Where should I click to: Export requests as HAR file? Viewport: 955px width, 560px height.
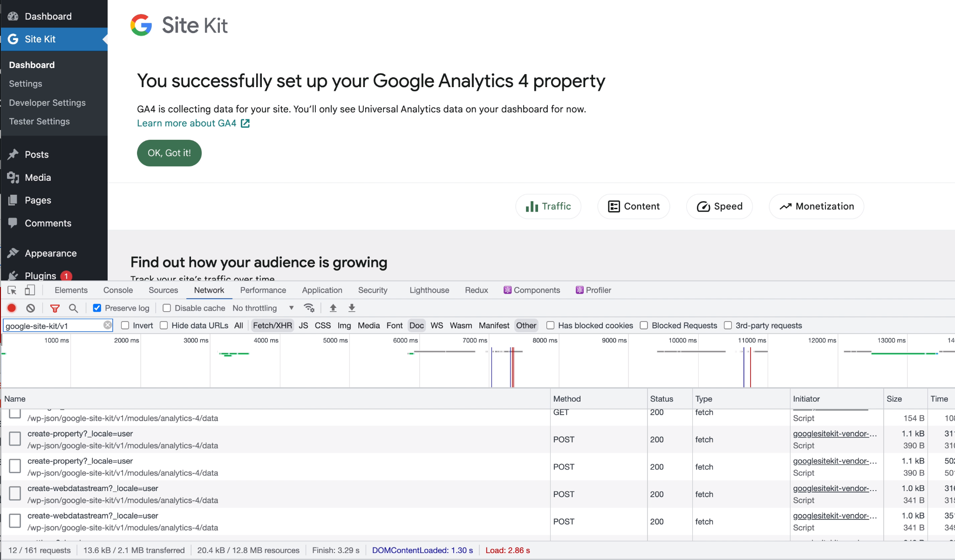352,308
